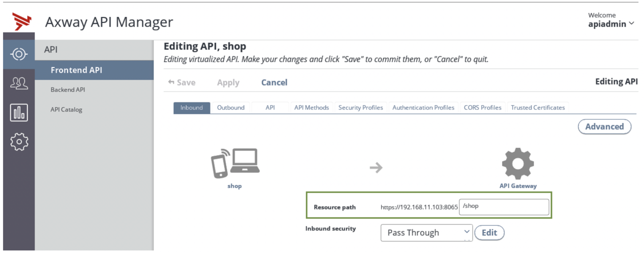Switch to the Security Profiles tab

(360, 108)
